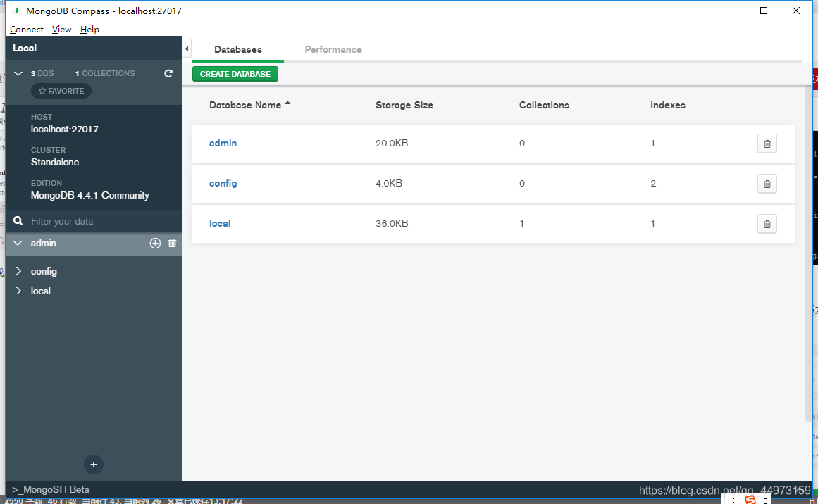Image resolution: width=818 pixels, height=504 pixels.
Task: Add a collection to admin database in sidebar
Action: click(155, 243)
